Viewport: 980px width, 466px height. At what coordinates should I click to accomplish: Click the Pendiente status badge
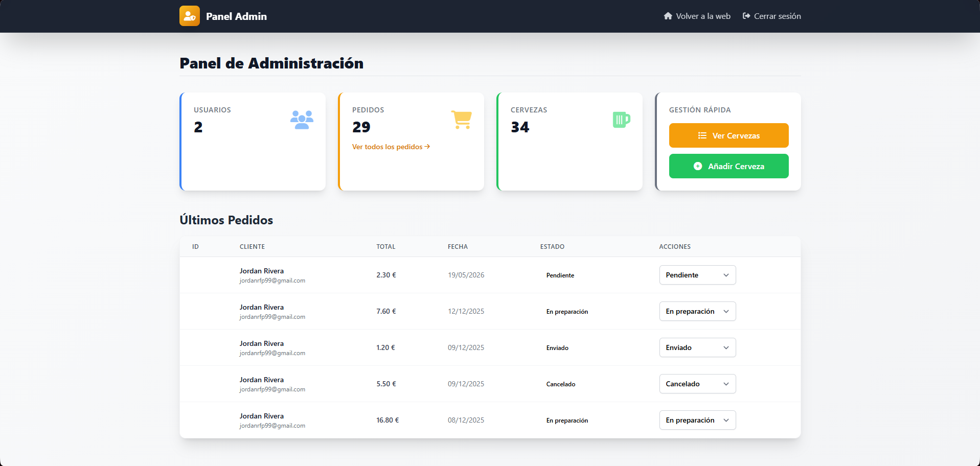pos(560,275)
